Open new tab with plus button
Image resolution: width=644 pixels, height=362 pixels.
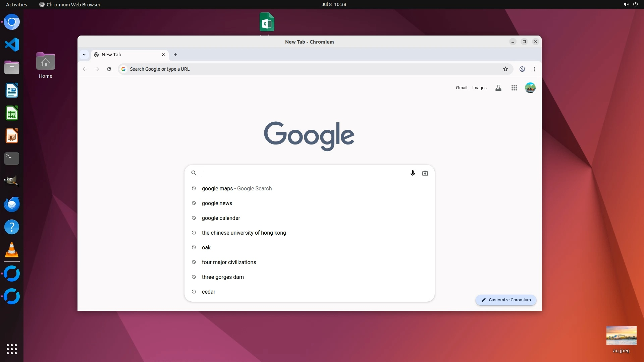pos(175,55)
